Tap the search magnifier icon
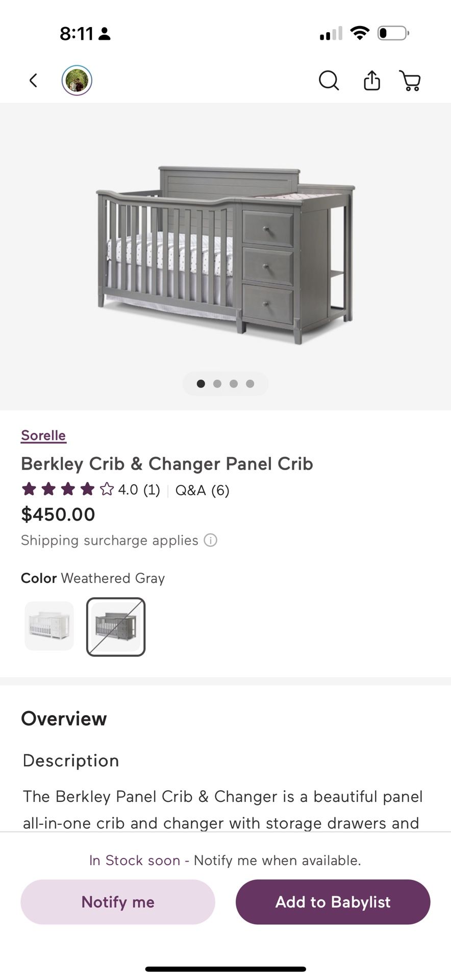 pos(329,81)
